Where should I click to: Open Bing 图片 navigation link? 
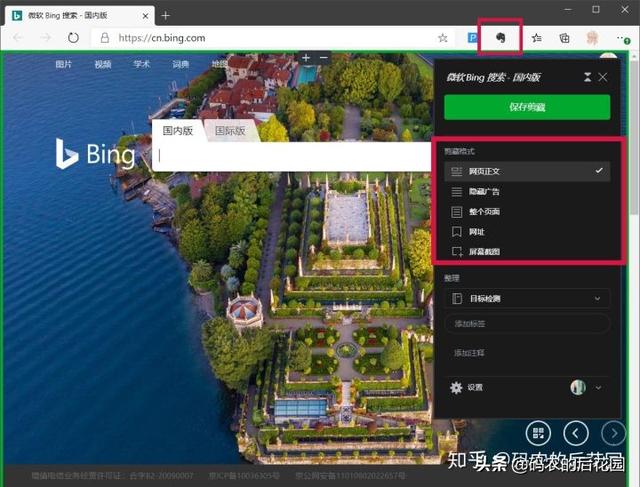point(63,64)
